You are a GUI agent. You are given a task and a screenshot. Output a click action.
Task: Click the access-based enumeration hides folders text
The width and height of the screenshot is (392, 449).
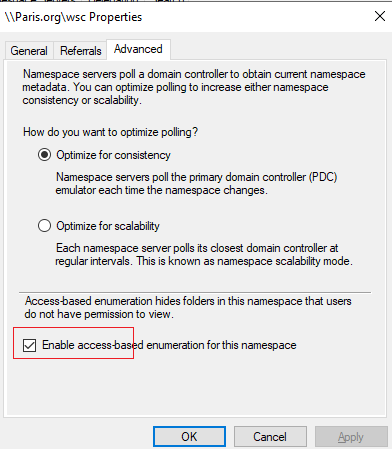[x=188, y=307]
